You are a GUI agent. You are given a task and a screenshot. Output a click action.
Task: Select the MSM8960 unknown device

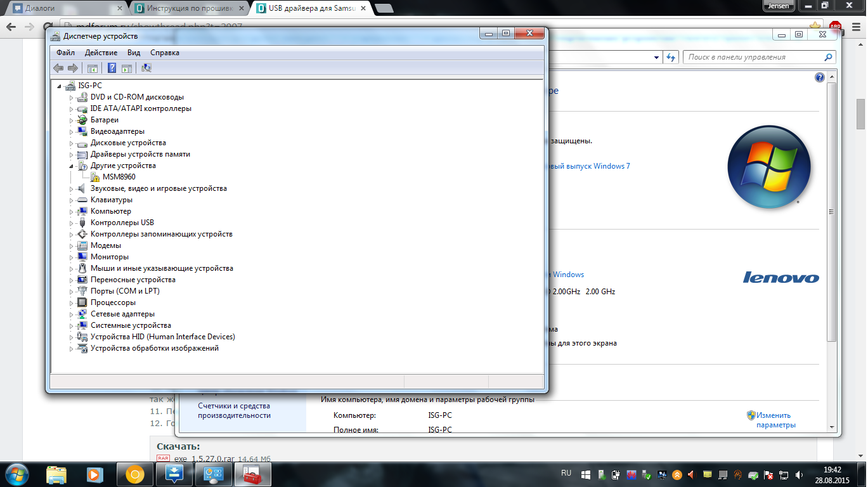tap(119, 177)
